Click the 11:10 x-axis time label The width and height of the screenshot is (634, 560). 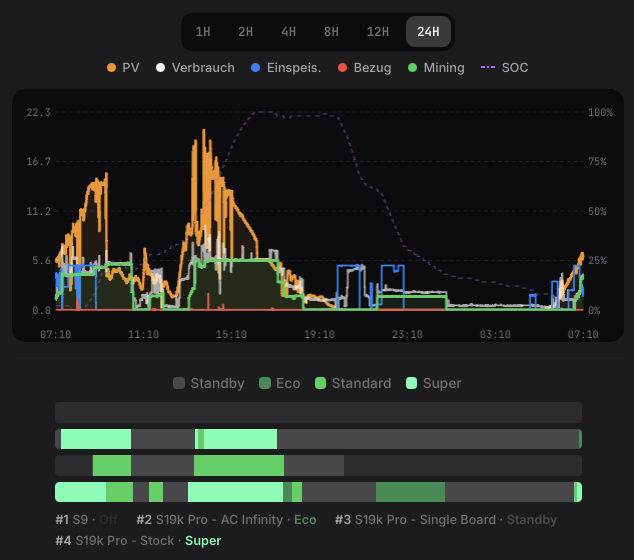[144, 334]
